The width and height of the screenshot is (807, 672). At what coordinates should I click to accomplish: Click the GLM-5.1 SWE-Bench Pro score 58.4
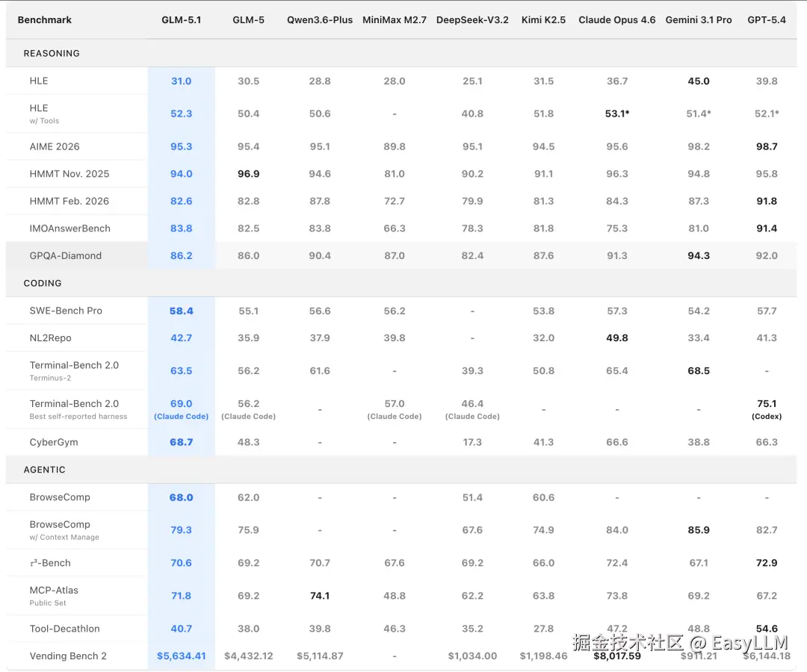[181, 311]
